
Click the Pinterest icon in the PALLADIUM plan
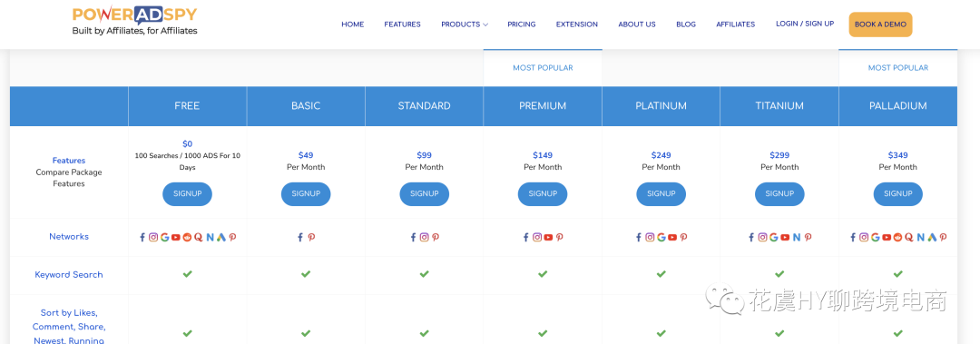pos(943,237)
